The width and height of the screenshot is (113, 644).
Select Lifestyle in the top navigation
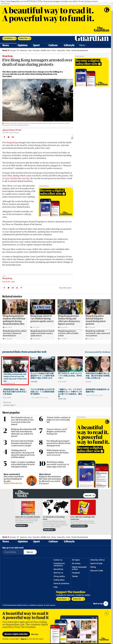[69, 45]
